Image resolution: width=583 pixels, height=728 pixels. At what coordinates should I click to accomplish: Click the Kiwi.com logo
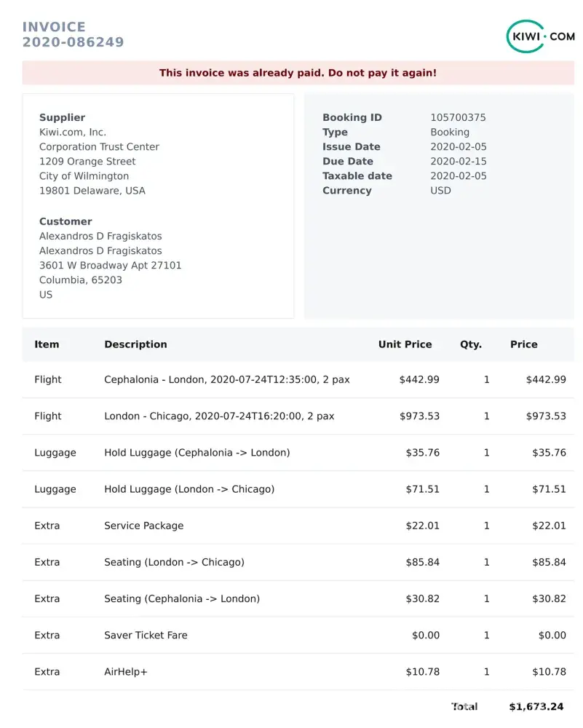pyautogui.click(x=540, y=36)
